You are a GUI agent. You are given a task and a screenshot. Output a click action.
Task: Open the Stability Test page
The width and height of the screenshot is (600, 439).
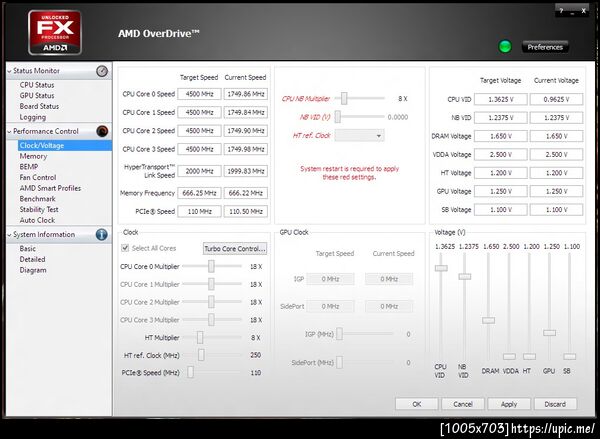tap(39, 210)
